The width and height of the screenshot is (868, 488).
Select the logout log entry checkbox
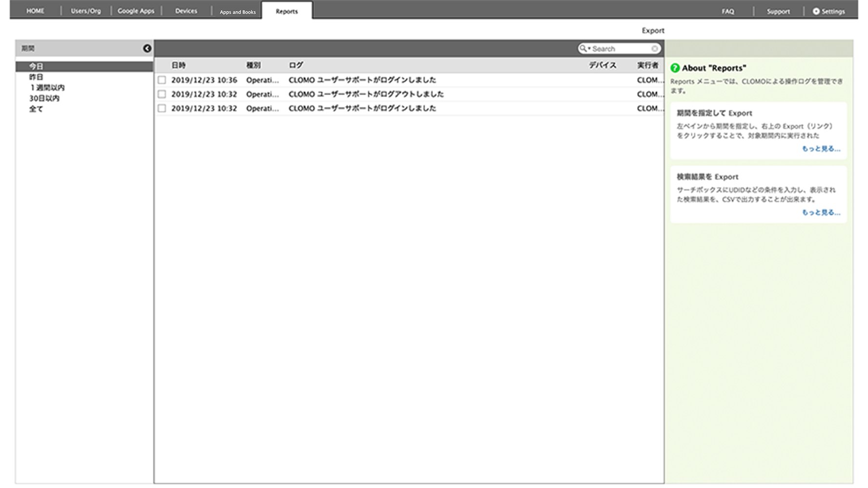click(x=162, y=94)
